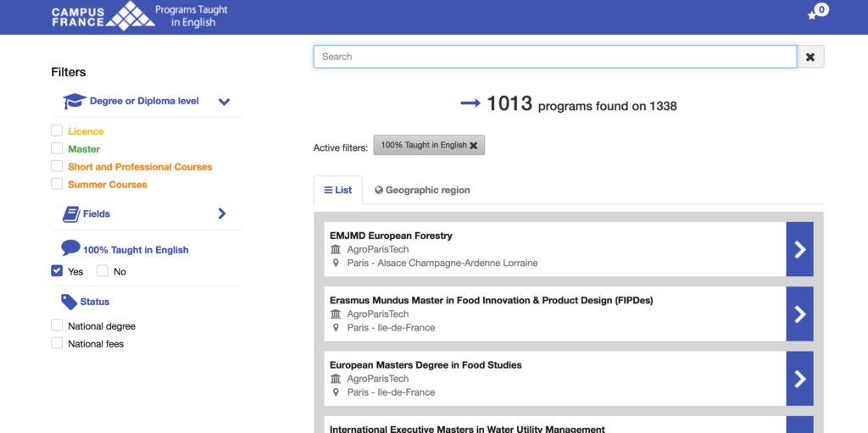Click AgroParisTech under EMJMD European Forestry
This screenshot has height=433, width=868.
tap(378, 250)
